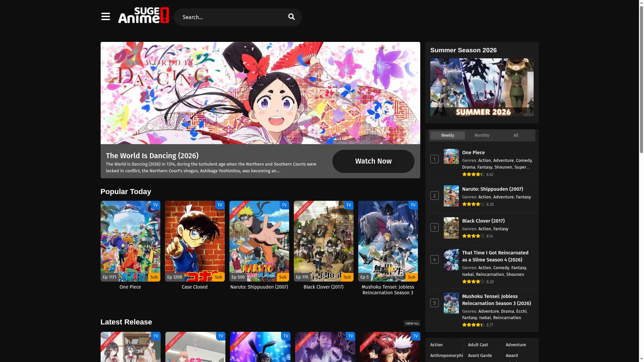The image size is (644, 362).
Task: Click the TV badge on One Piece poster
Action: (x=155, y=205)
